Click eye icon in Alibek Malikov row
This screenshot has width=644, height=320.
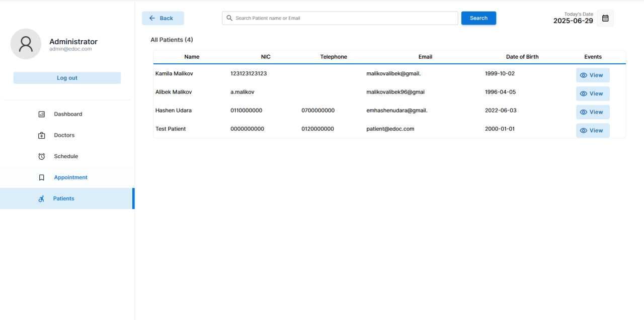[x=584, y=93]
